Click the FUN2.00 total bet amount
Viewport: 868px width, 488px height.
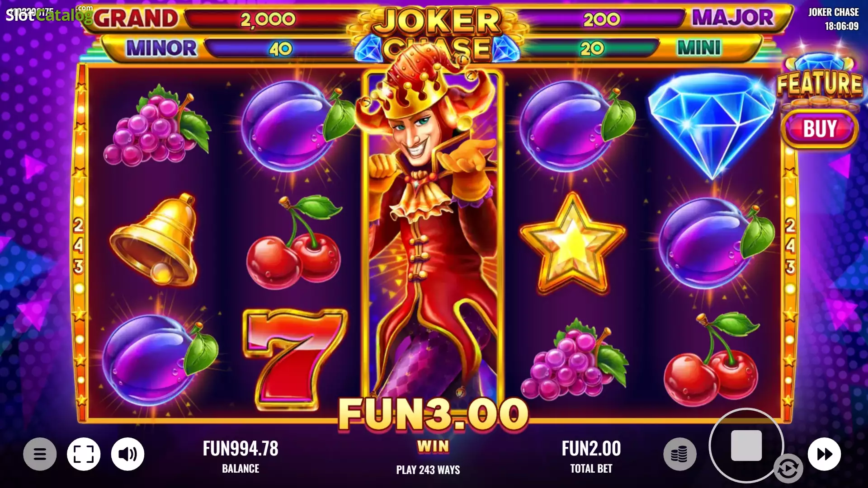[x=591, y=449]
